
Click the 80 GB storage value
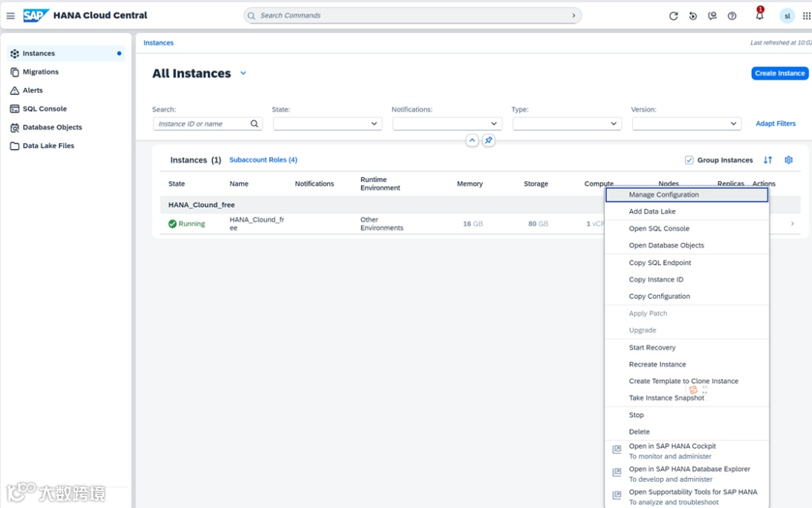click(x=538, y=224)
